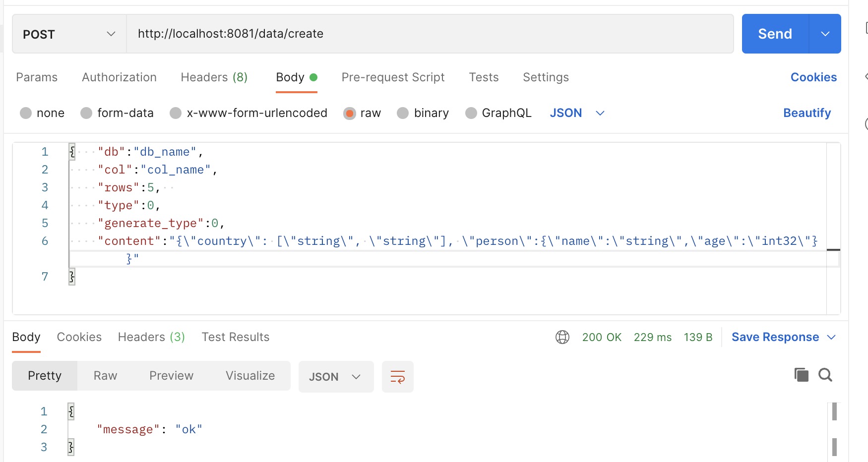Click the 139 B response size
868x462 pixels.
pyautogui.click(x=698, y=337)
